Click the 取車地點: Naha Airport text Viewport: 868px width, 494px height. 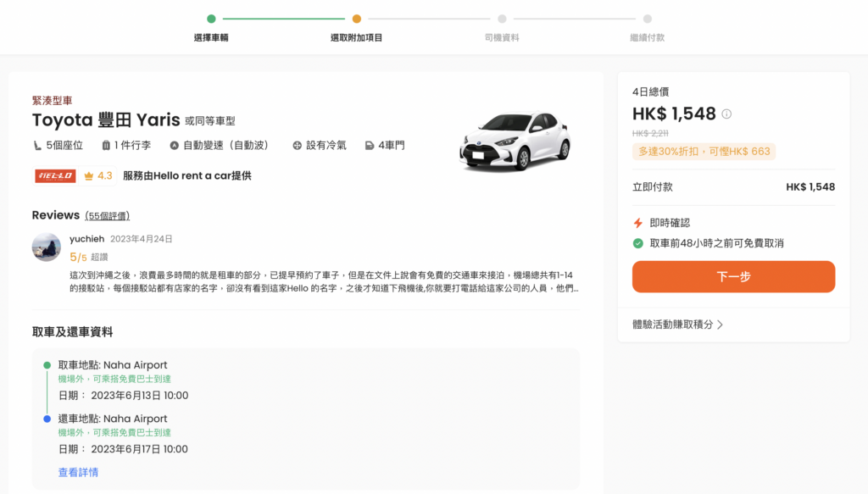click(x=113, y=365)
